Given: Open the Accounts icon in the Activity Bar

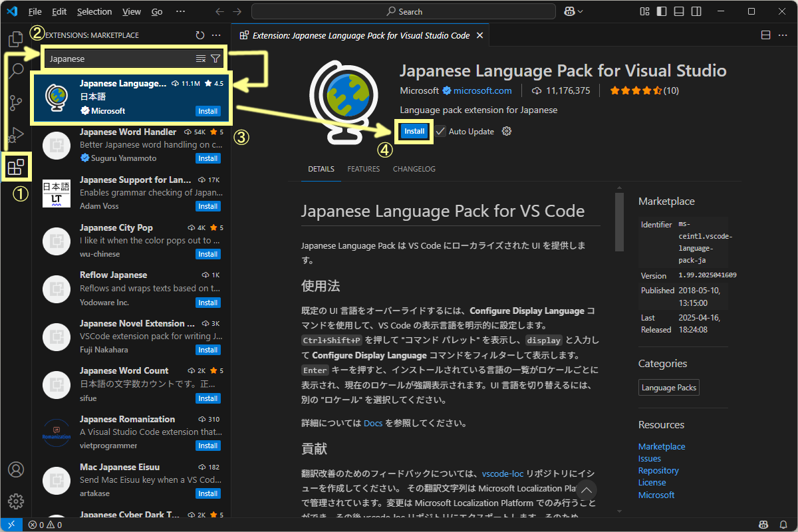Looking at the screenshot, I should coord(15,469).
